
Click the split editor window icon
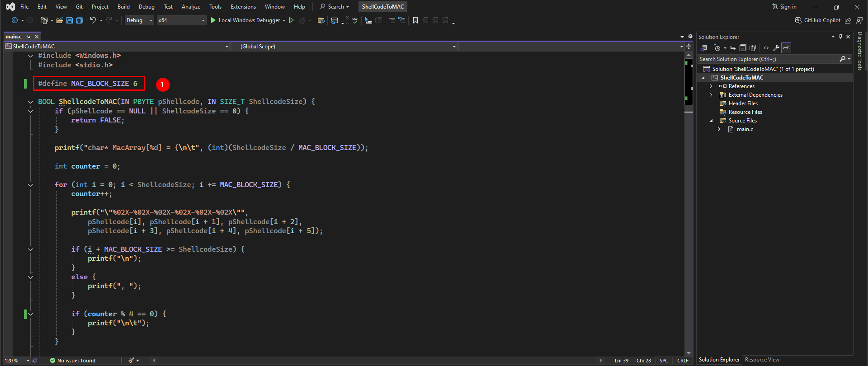click(x=689, y=47)
